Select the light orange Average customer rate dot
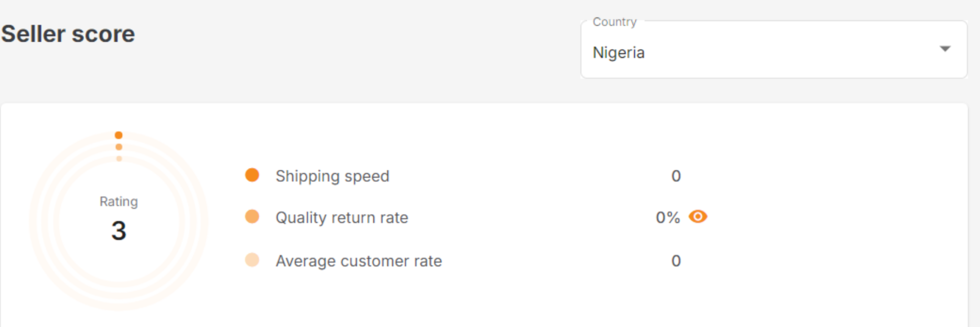Viewport: 980px width, 327px height. pyautogui.click(x=252, y=260)
